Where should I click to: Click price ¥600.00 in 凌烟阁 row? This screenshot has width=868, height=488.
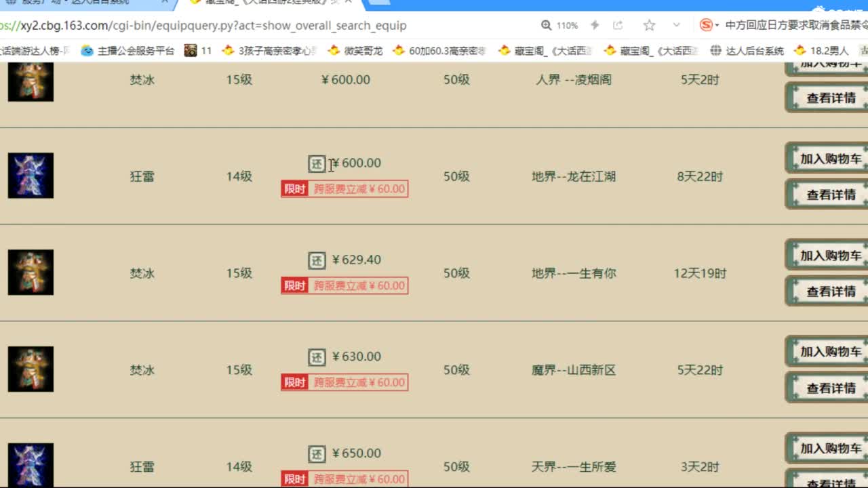click(346, 80)
